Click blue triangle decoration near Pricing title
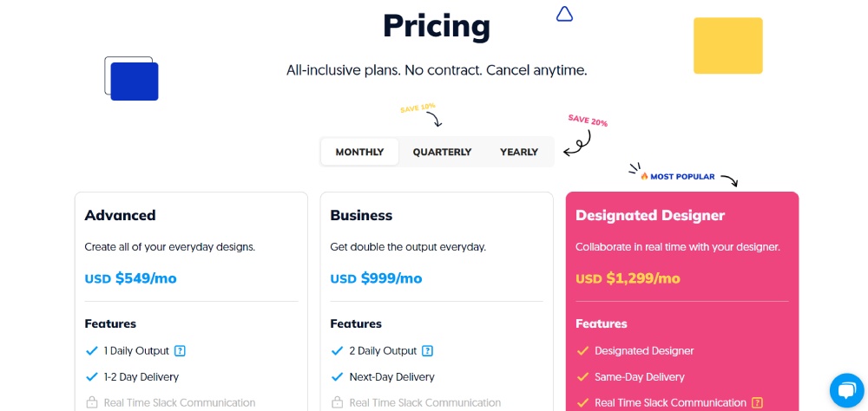868x411 pixels. [x=564, y=15]
